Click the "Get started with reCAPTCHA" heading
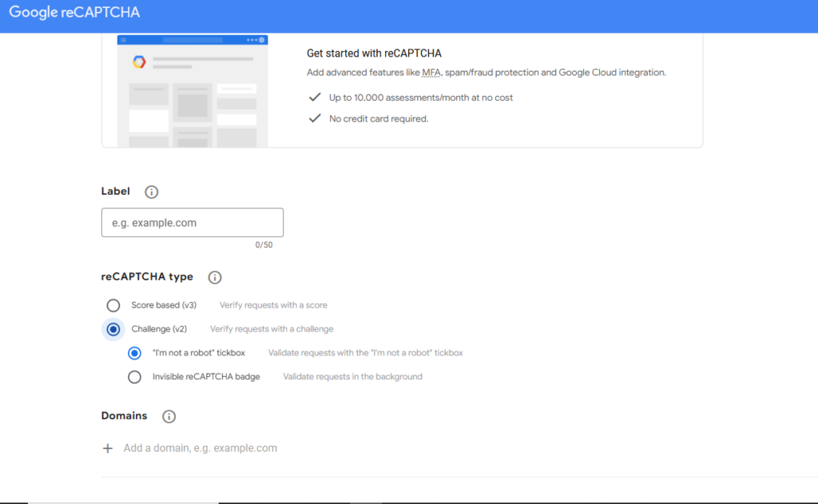 [x=374, y=54]
